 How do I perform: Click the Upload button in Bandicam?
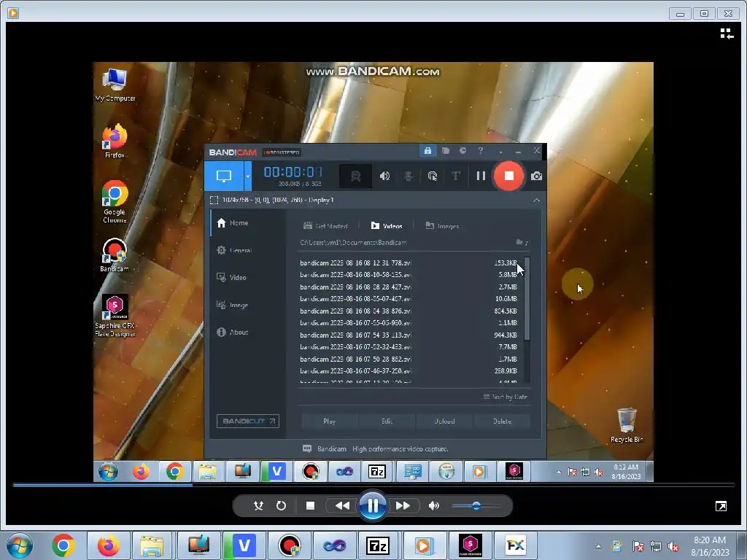coord(444,421)
